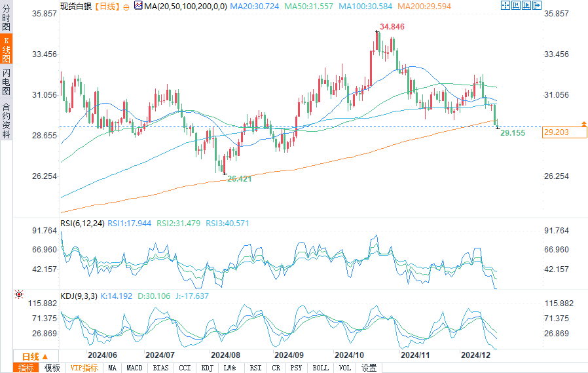This screenshot has height=373, width=588.
Task: Click the red sun icon beside KDJ
Action: pyautogui.click(x=18, y=295)
